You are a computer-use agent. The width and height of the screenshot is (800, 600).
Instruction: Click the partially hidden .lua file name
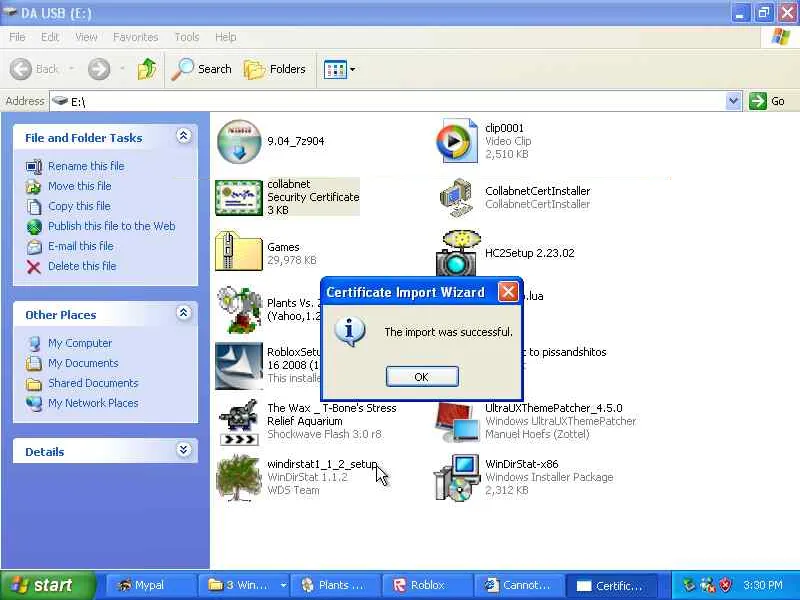tap(534, 296)
